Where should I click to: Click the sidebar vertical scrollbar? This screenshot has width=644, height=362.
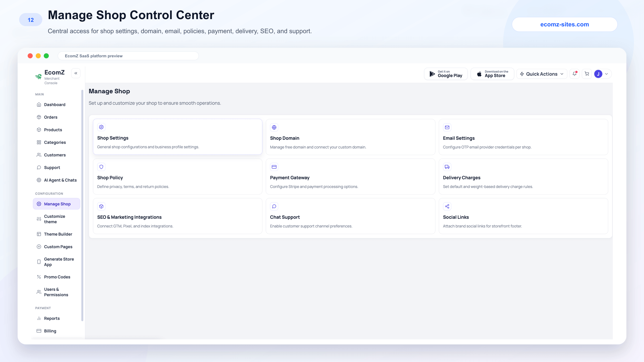82,205
